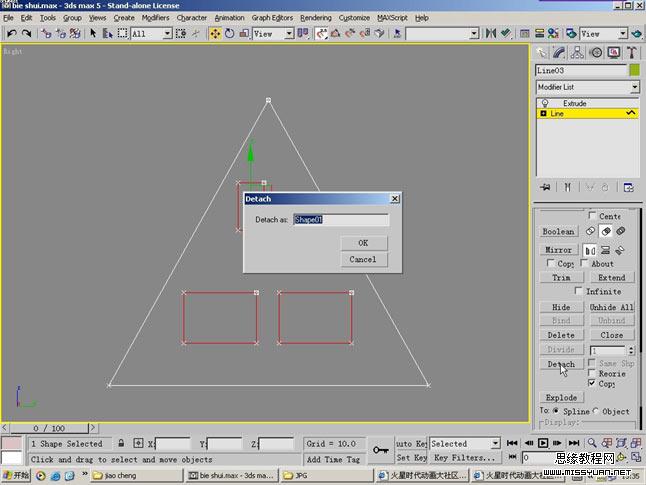Uncheck Copy checkbox below Detach
646x485 pixels.
(x=592, y=383)
